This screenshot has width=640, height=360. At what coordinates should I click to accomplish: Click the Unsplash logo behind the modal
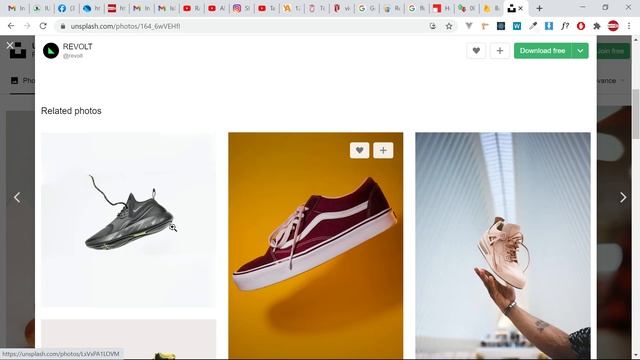point(18,51)
